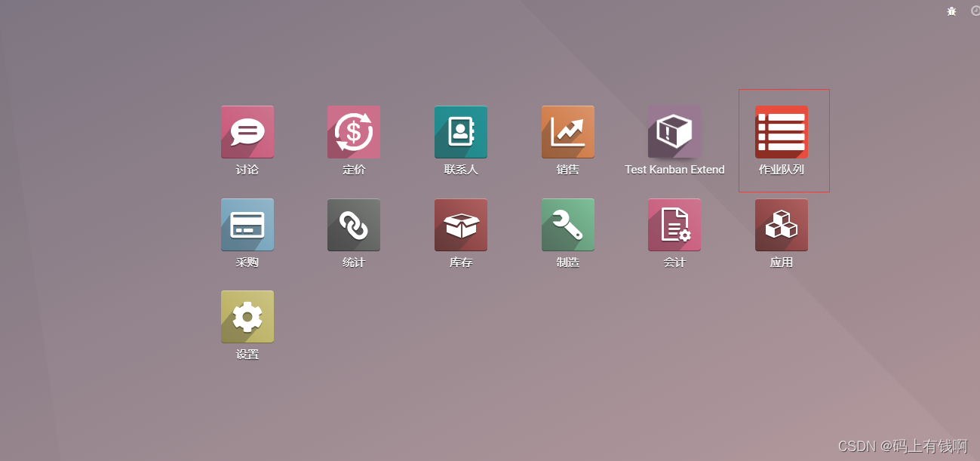The height and width of the screenshot is (461, 980).
Task: Launch the 统计 link-tracker app icon
Action: [x=354, y=225]
